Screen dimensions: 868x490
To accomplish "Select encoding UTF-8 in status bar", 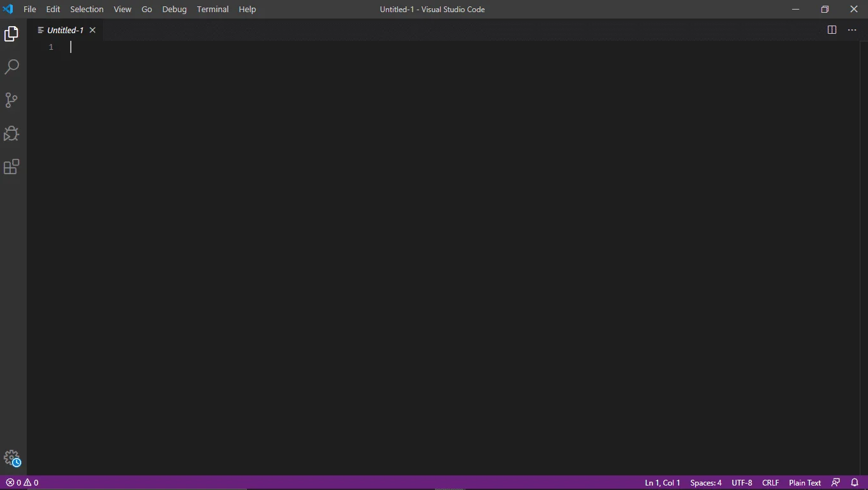I will point(742,483).
